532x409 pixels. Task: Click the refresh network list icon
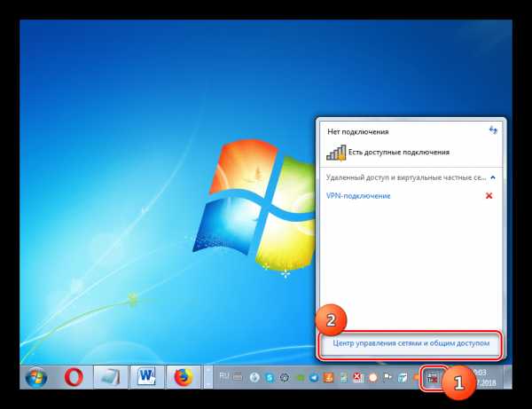pyautogui.click(x=493, y=130)
